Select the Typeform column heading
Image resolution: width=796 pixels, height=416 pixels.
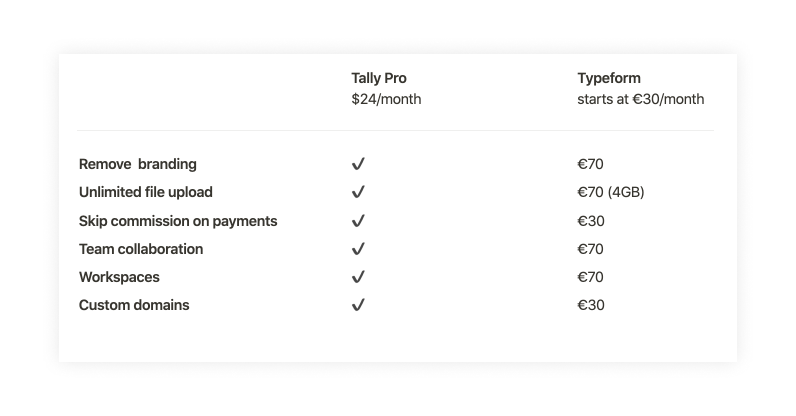point(609,78)
